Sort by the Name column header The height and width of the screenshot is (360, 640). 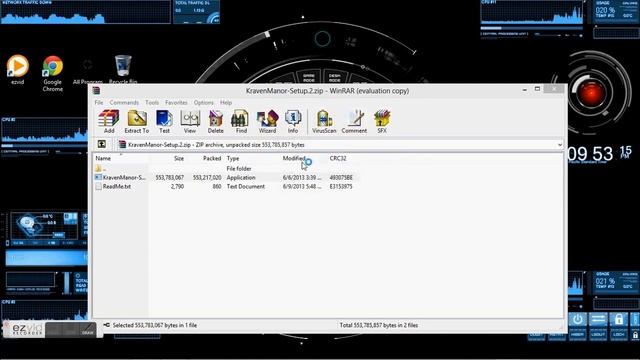click(x=103, y=158)
